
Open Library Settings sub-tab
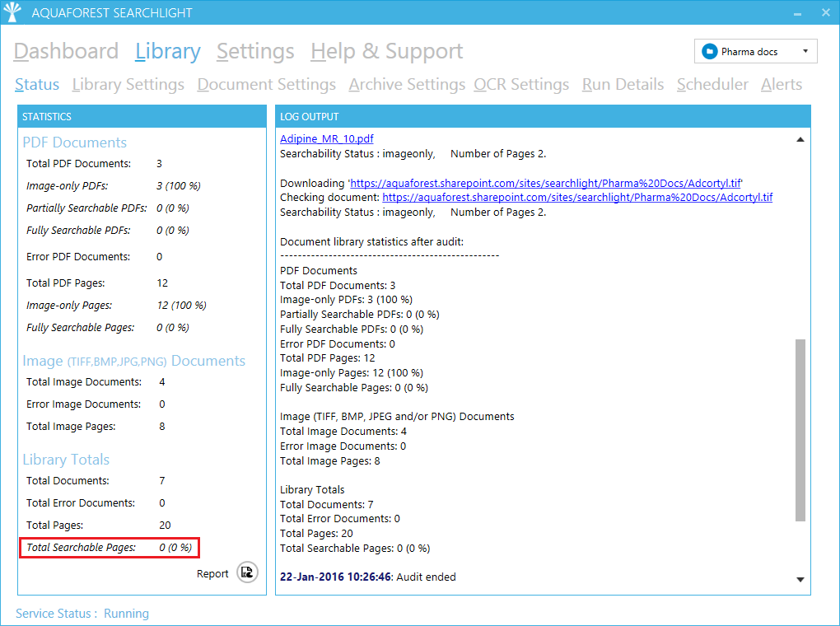(128, 84)
